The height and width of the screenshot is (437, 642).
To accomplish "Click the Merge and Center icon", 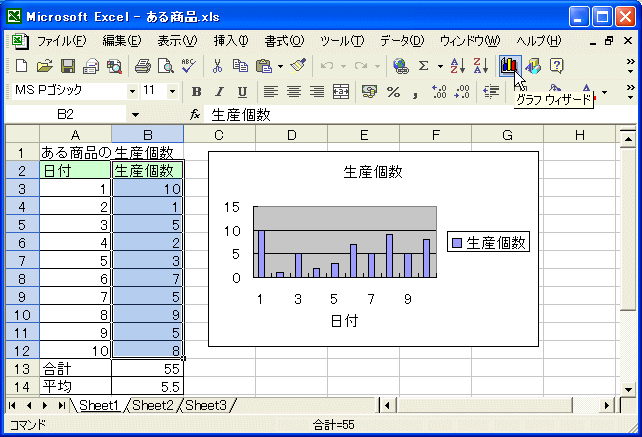I will tap(341, 91).
